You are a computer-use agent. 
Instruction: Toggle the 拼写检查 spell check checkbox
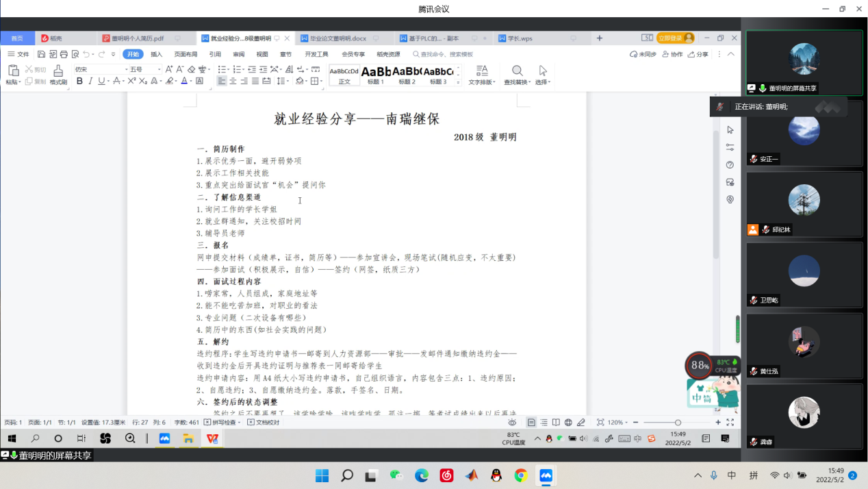(207, 423)
